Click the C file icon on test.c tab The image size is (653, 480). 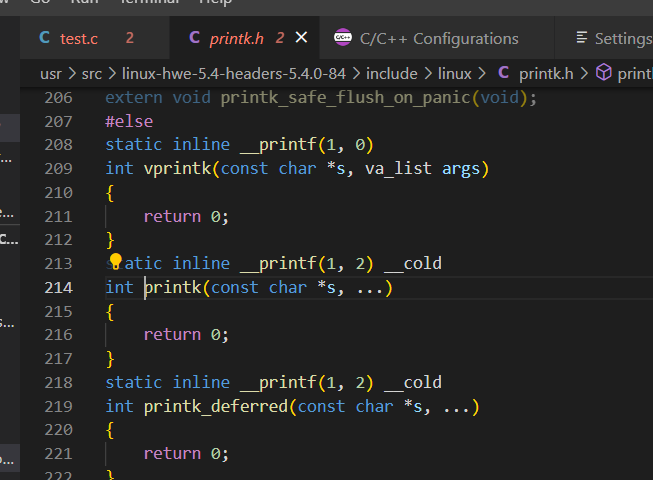tap(44, 38)
